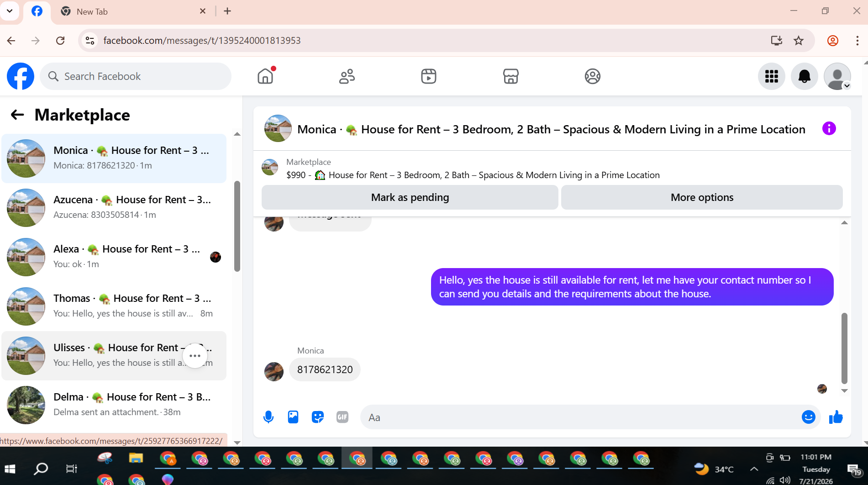Click conversation list scroll-down arrow
Screen dimensions: 868x485
point(237,442)
